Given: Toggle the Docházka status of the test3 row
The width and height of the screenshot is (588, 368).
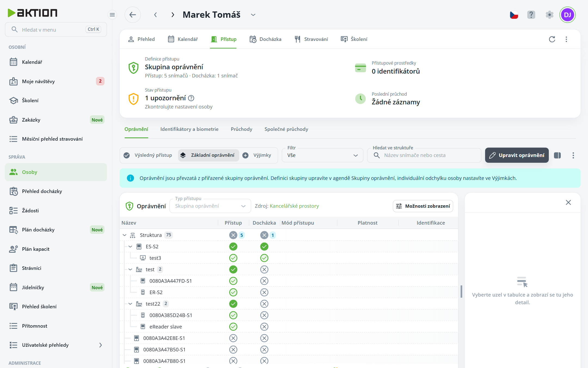Looking at the screenshot, I should 264,258.
